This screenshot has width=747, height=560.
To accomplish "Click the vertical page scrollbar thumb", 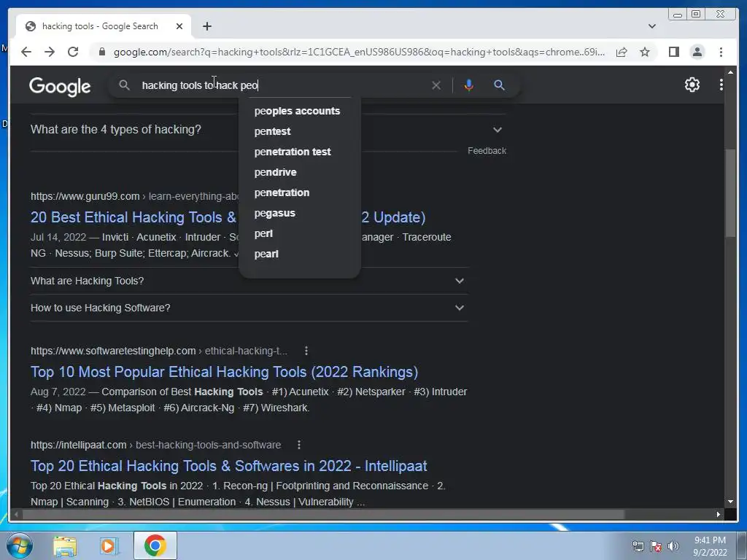I will (x=730, y=192).
